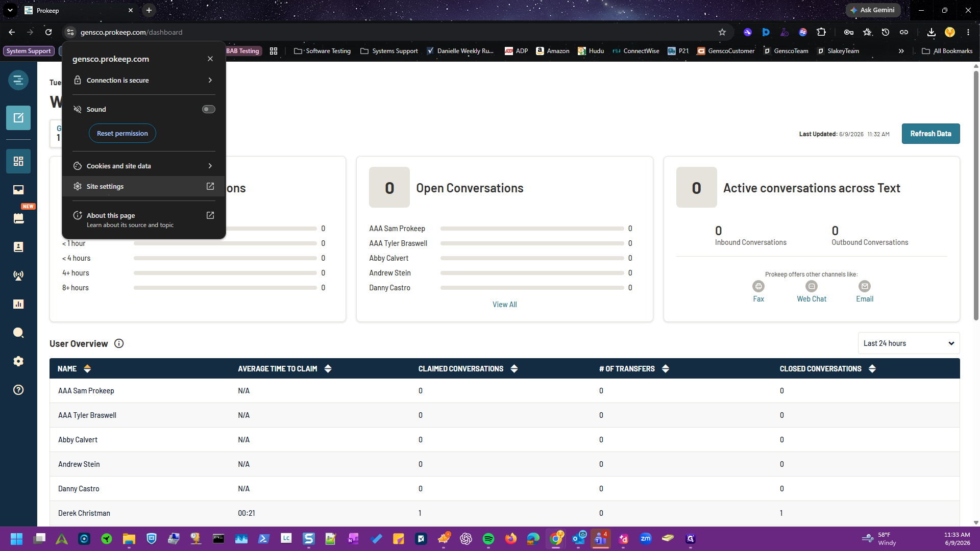
Task: Click the View All link
Action: pos(504,305)
